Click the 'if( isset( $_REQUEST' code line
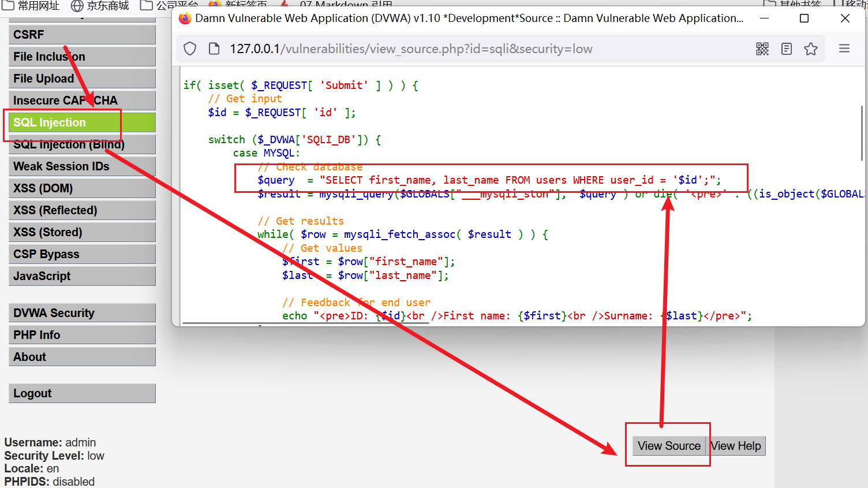 tap(301, 85)
